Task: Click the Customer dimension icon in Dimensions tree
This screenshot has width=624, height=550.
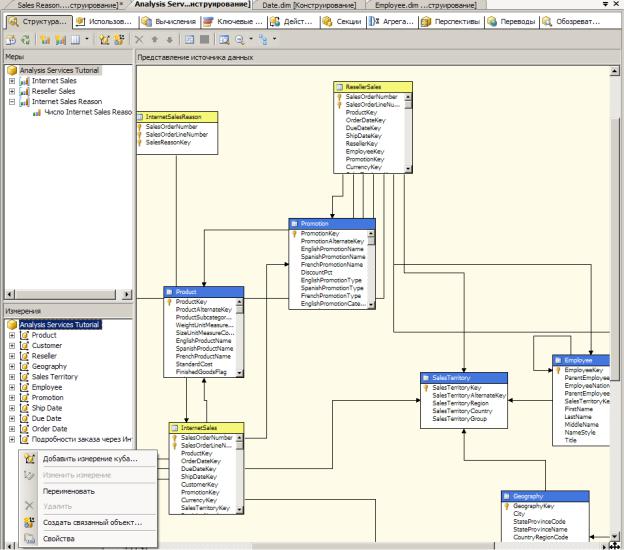Action: 24,345
